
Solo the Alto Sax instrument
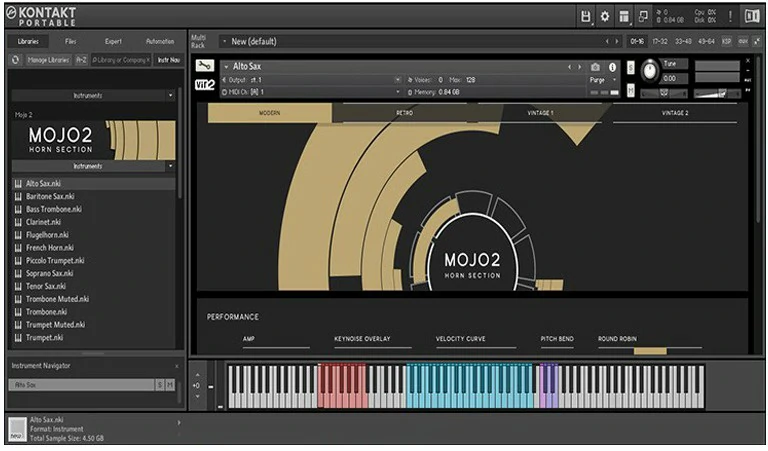coord(631,68)
